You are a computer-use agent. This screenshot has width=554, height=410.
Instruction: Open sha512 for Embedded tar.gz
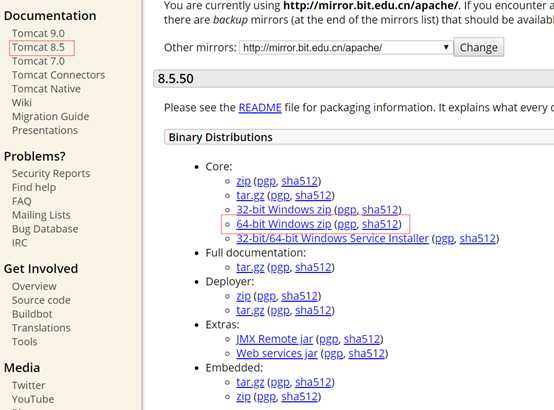pyautogui.click(x=313, y=382)
